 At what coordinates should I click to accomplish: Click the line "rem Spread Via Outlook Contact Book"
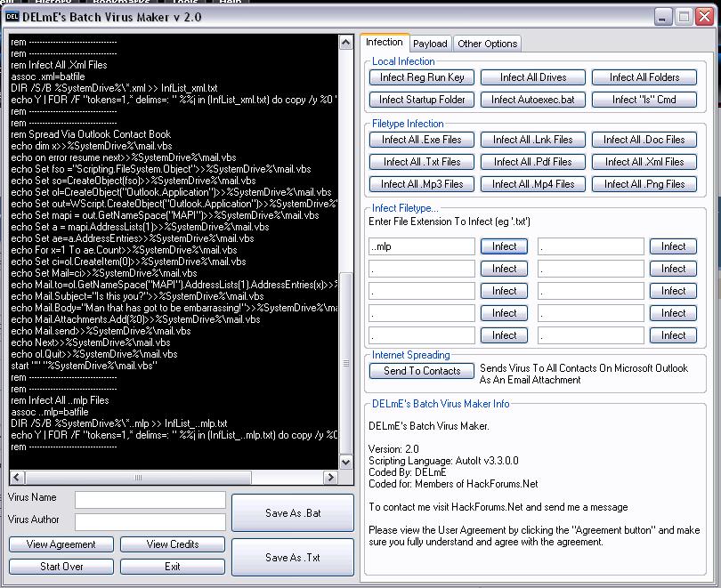tap(91, 134)
